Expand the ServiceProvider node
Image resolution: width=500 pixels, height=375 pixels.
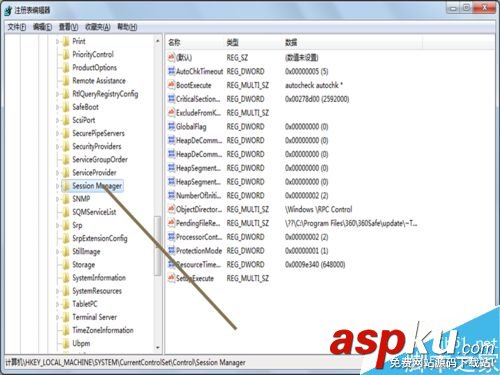pyautogui.click(x=57, y=173)
